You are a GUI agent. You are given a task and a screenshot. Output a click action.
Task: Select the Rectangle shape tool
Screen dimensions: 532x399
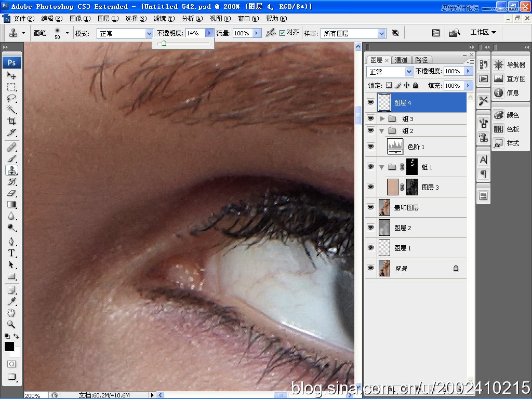pos(11,276)
